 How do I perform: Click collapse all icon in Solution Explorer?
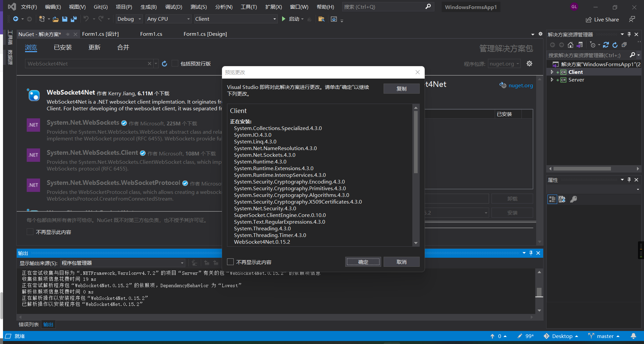point(624,45)
